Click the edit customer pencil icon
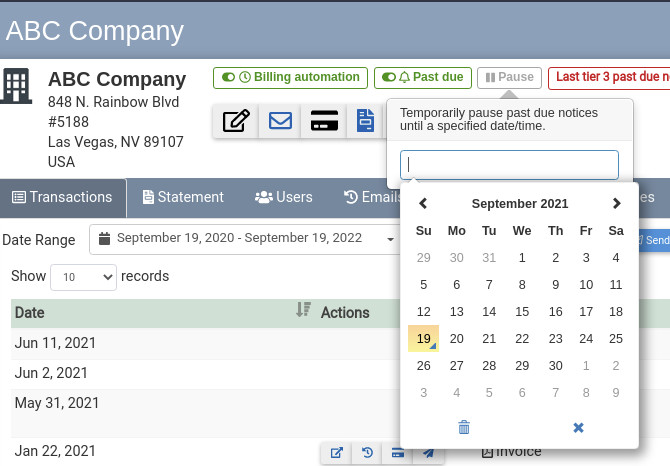The width and height of the screenshot is (670, 466). (236, 122)
